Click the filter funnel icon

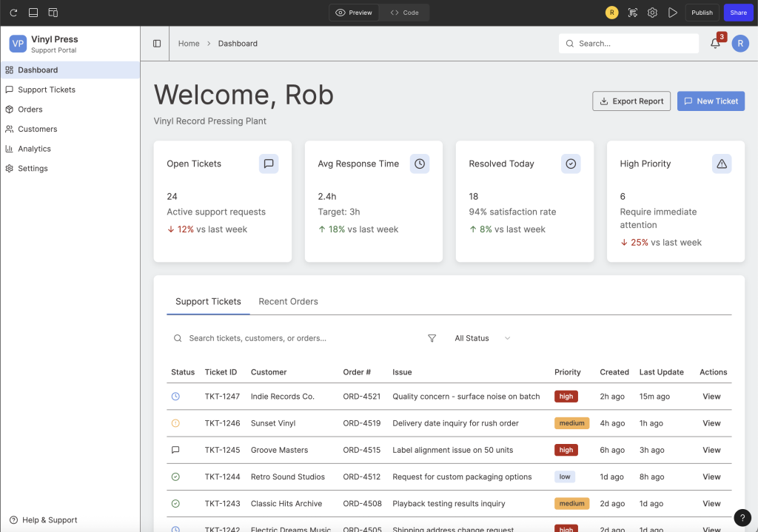click(432, 338)
